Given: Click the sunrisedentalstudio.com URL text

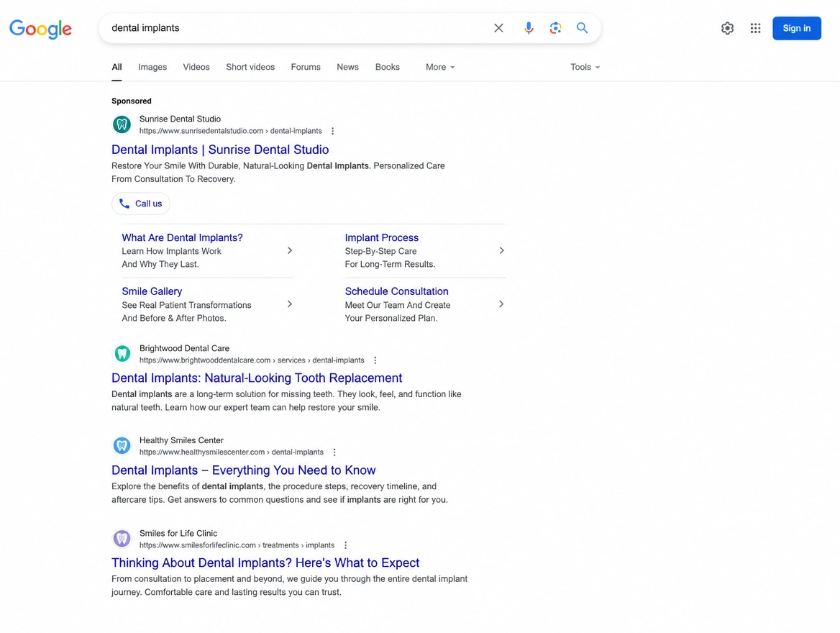Looking at the screenshot, I should pos(230,131).
